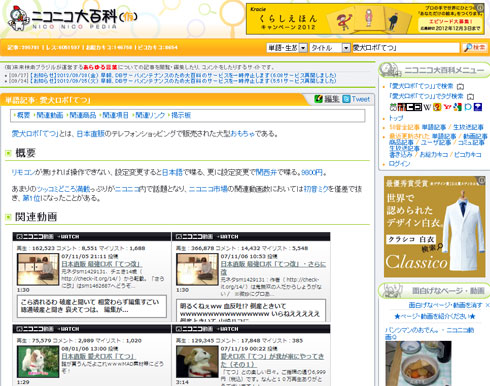This screenshot has height=386, width=490.
Task: Open the Nico Nico Pedia logo homepage
Action: coord(72,19)
